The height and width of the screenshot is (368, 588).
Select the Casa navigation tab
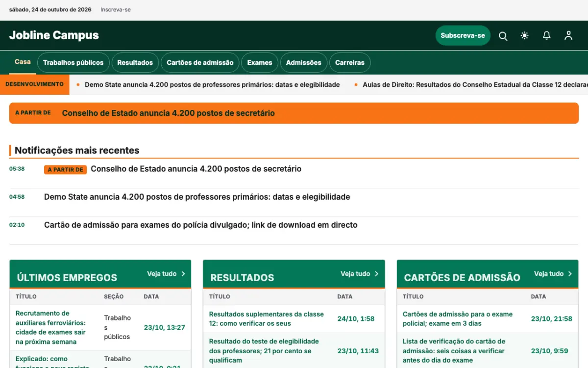click(23, 62)
